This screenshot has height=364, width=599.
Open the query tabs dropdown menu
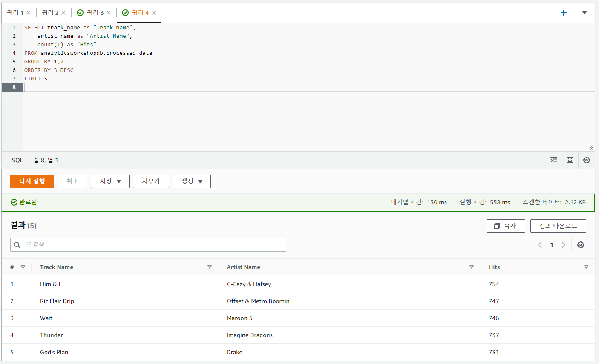pyautogui.click(x=585, y=13)
